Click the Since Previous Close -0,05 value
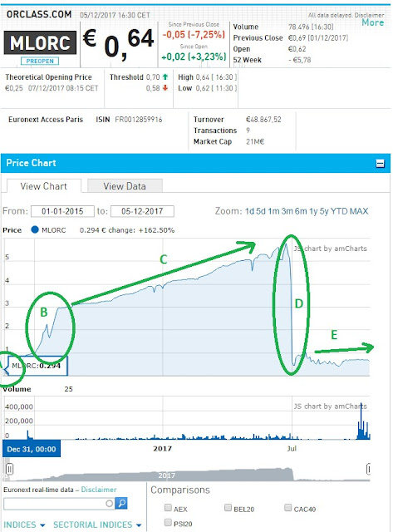The image size is (393, 532). pos(194,34)
